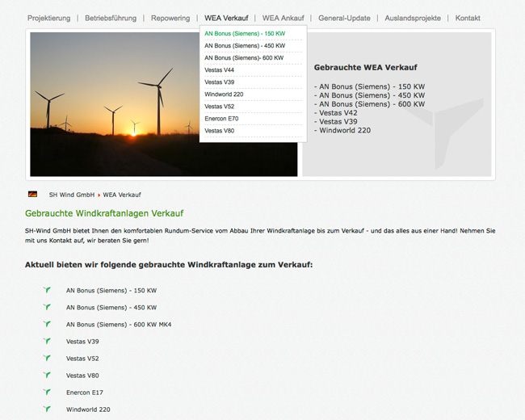Image resolution: width=525 pixels, height=420 pixels.
Task: Click AN Bonus (Siemens) - 600 KW MK4 link
Action: click(119, 324)
